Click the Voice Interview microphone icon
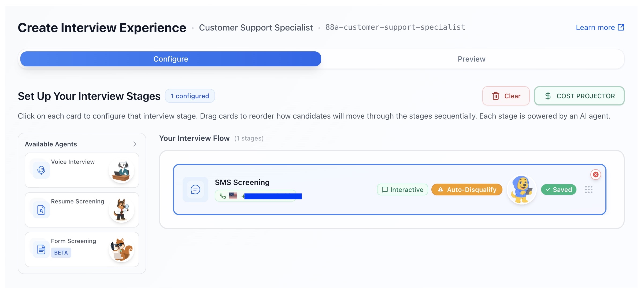Viewport: 644px width, 288px height. coord(41,170)
